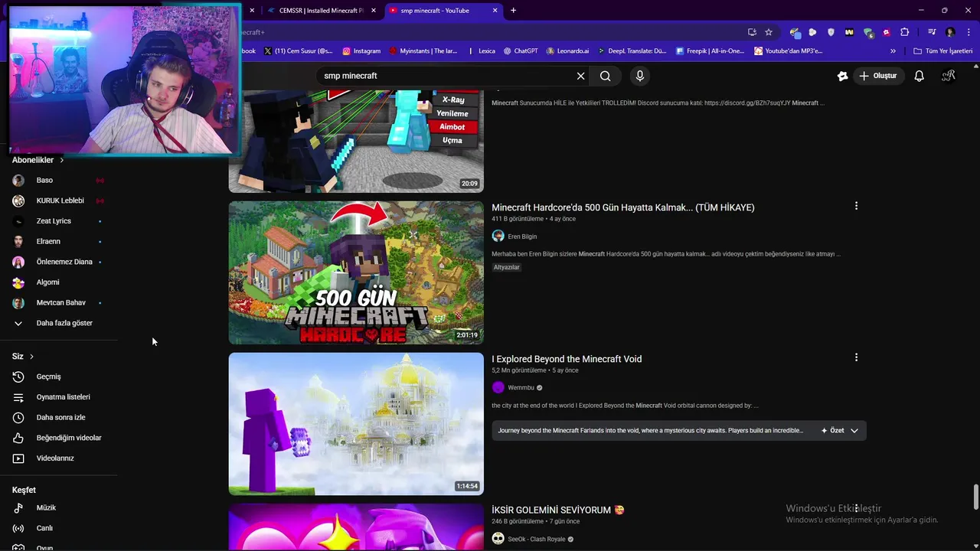The width and height of the screenshot is (980, 551).
Task: Expand the Özet summary dropdown
Action: 840,431
